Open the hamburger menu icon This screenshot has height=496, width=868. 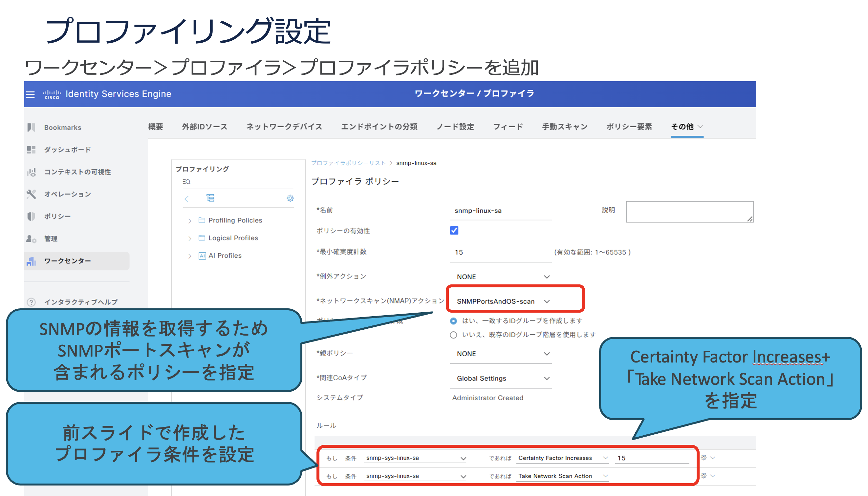[x=30, y=94]
